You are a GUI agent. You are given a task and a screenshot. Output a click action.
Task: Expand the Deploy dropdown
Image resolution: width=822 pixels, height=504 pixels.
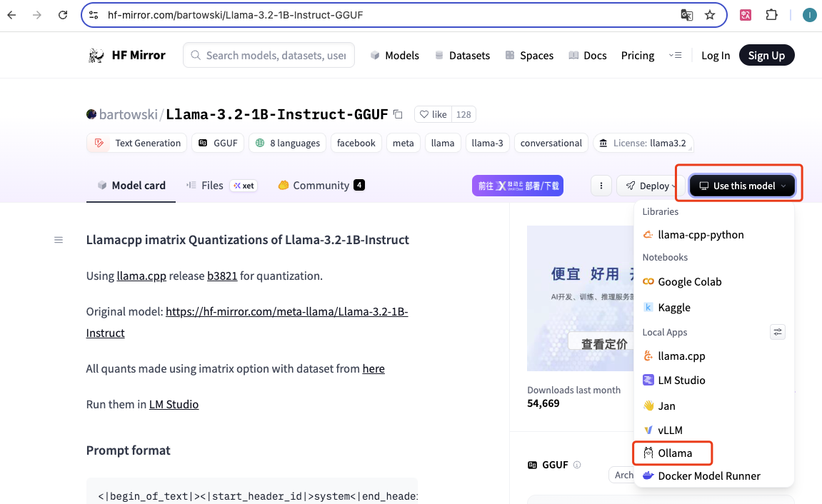point(651,186)
